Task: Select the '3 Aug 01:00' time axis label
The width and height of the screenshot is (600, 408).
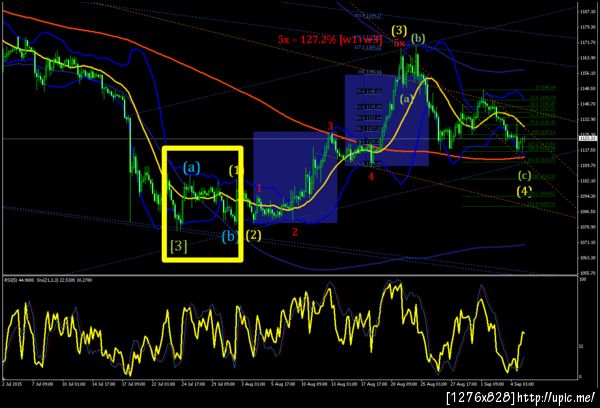Action: tap(253, 384)
